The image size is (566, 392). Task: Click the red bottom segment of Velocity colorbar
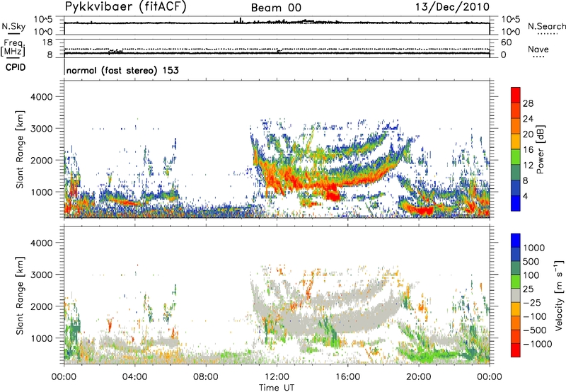click(x=516, y=350)
